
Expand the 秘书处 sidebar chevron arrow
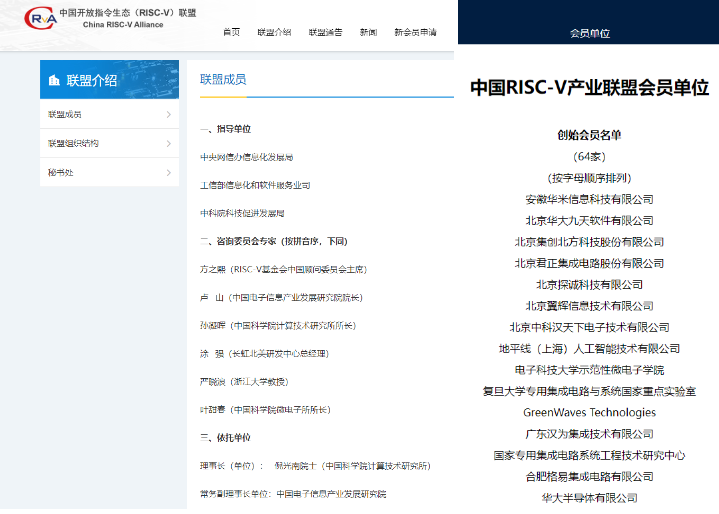click(x=168, y=171)
